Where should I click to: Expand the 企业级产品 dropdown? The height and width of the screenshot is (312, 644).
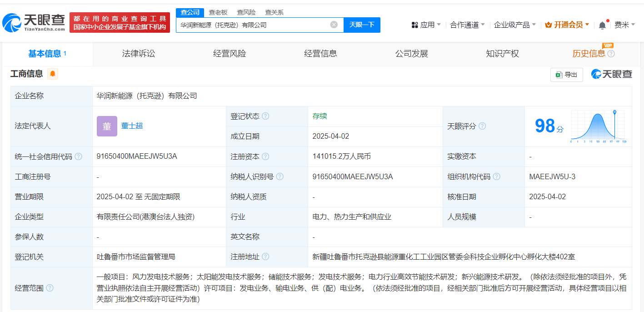click(x=514, y=25)
